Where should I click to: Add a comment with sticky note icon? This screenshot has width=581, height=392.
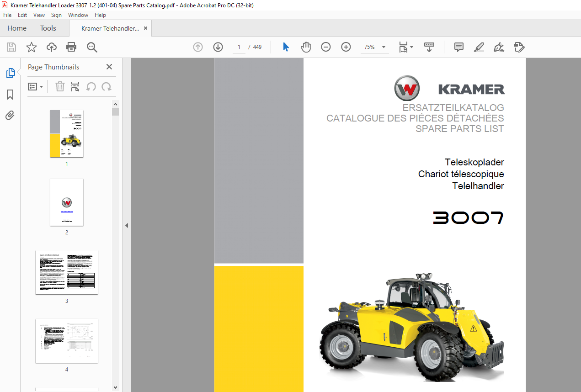(459, 47)
